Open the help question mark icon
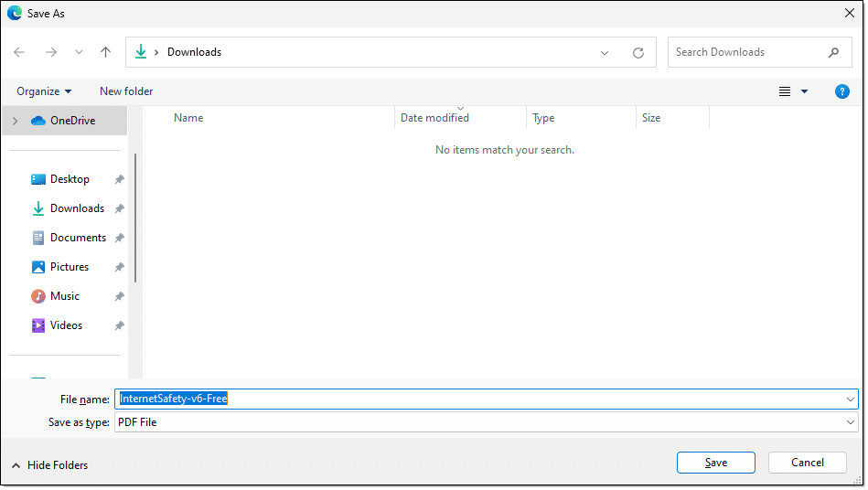Screen dimensions: 868x490 pos(842,91)
